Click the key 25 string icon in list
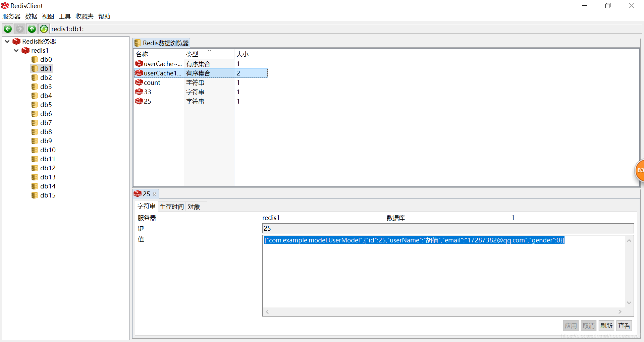This screenshot has width=644, height=342. pos(139,101)
